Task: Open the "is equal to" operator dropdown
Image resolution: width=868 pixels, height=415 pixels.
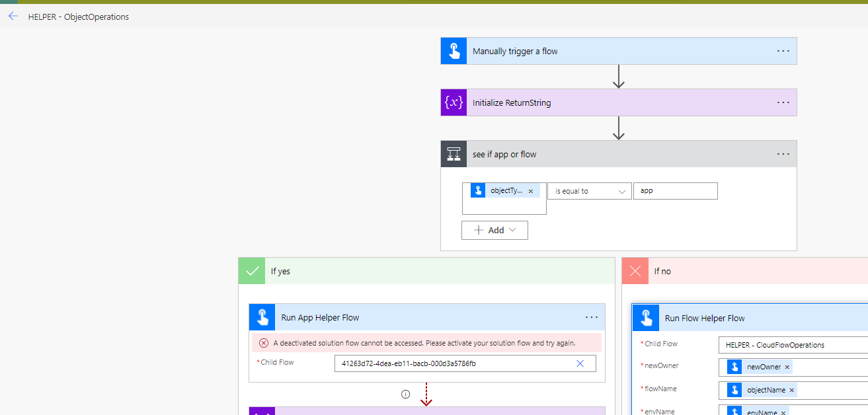Action: [x=589, y=190]
